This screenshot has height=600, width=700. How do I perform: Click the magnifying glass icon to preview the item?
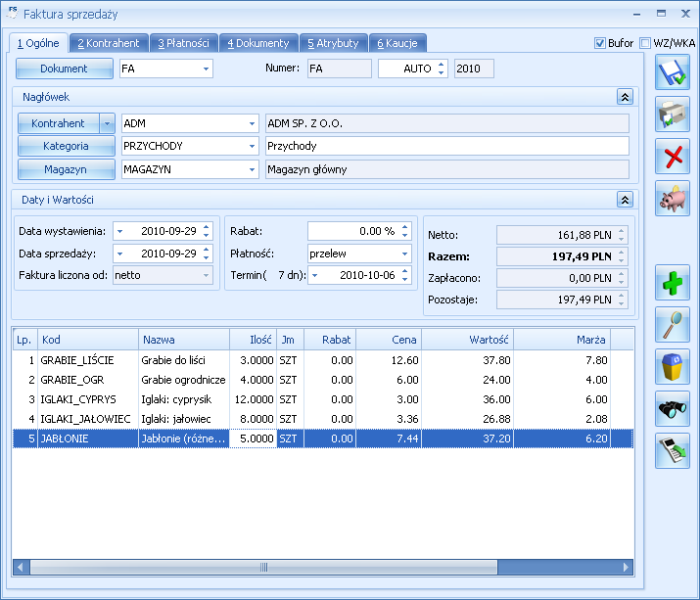[673, 325]
